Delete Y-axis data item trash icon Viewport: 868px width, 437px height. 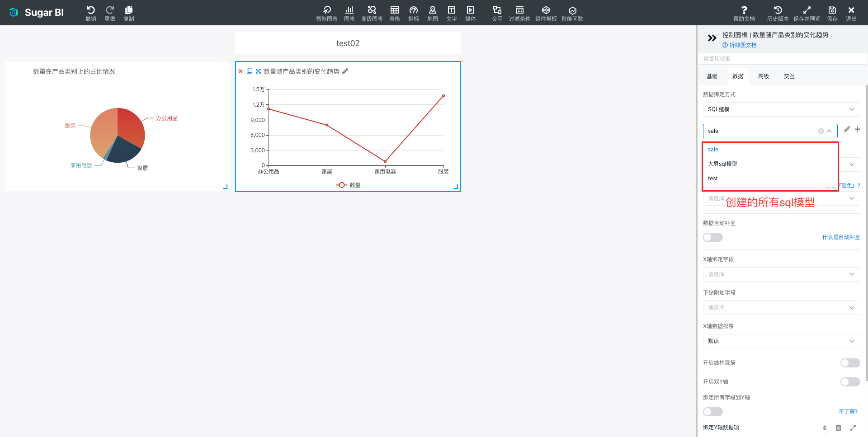click(x=838, y=428)
